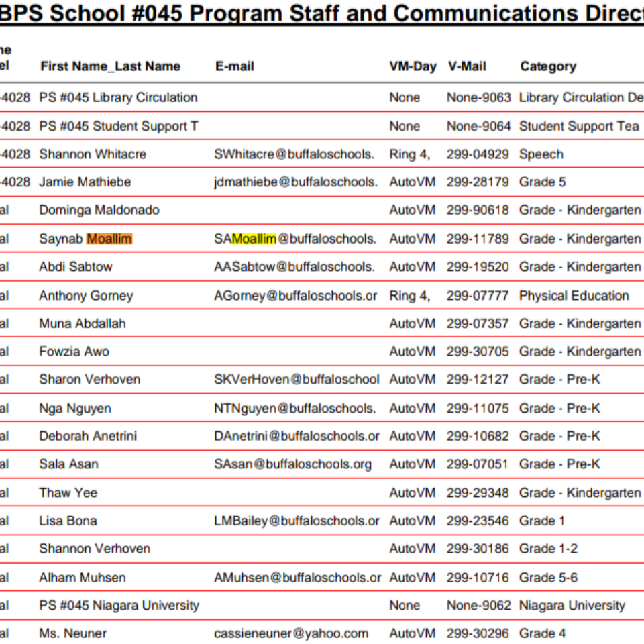
Task: Click voicemail number 299-12127
Action: coord(478,379)
